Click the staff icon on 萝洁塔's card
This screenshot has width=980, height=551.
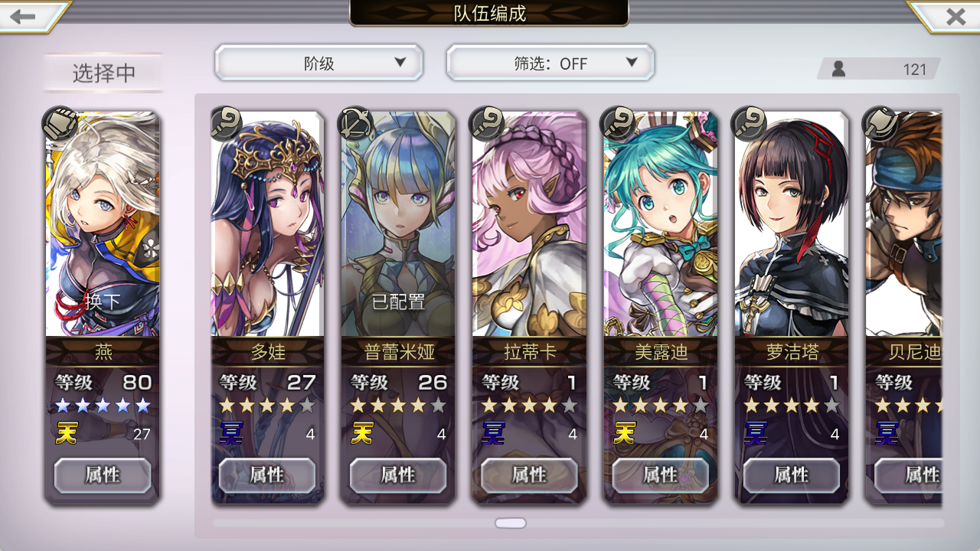click(749, 122)
